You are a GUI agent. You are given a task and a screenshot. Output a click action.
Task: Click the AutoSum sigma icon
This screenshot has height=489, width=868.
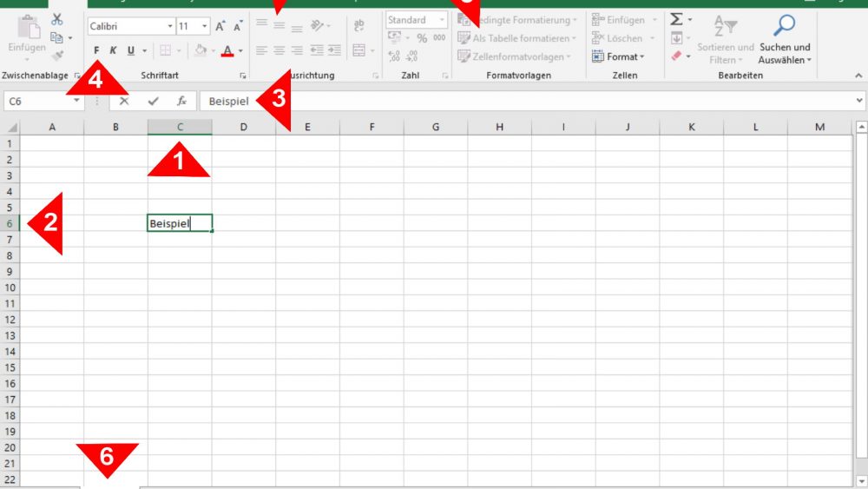[x=677, y=19]
